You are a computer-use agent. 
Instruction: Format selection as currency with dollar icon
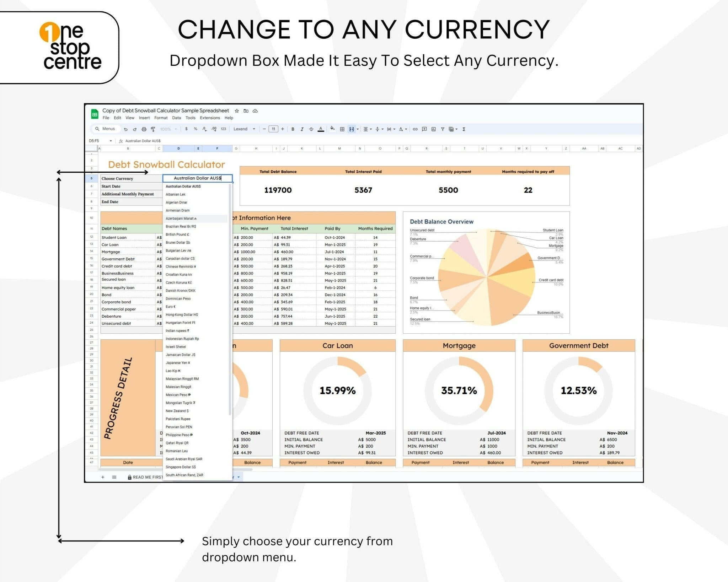point(186,129)
